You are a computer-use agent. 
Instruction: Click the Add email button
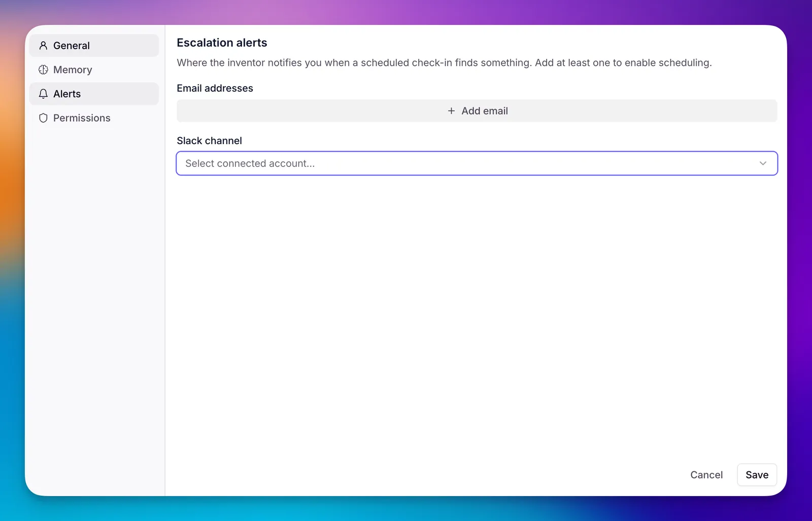tap(477, 111)
